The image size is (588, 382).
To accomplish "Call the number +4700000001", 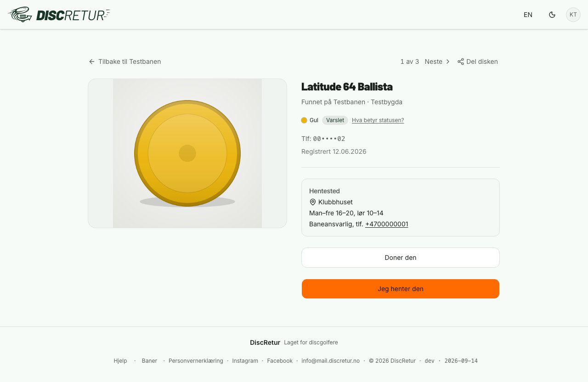I will (x=387, y=224).
